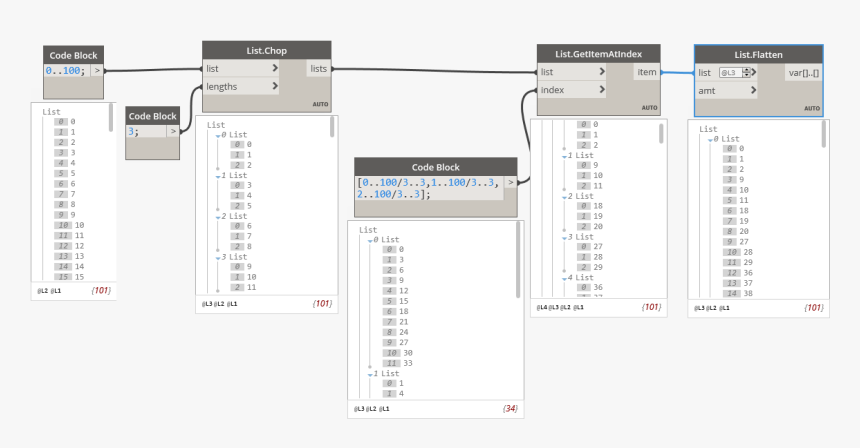Screen dimensions: 860x448
Task: Select the range-list Code Block title
Action: [435, 167]
